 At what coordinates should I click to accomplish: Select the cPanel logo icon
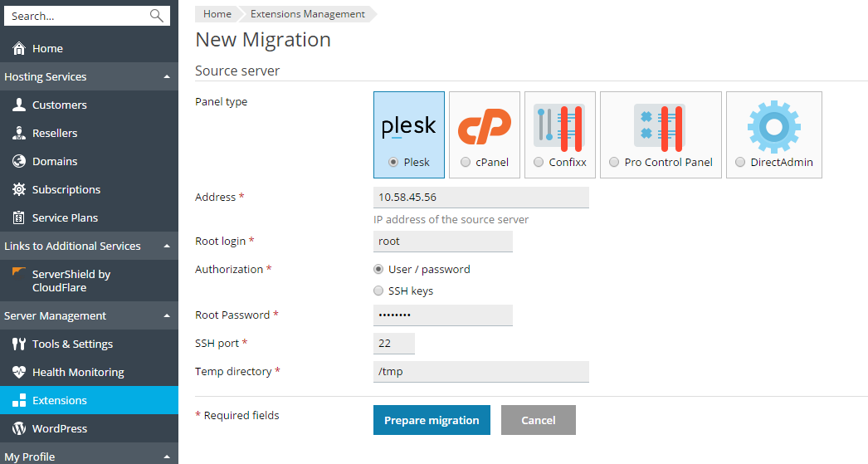[485, 126]
